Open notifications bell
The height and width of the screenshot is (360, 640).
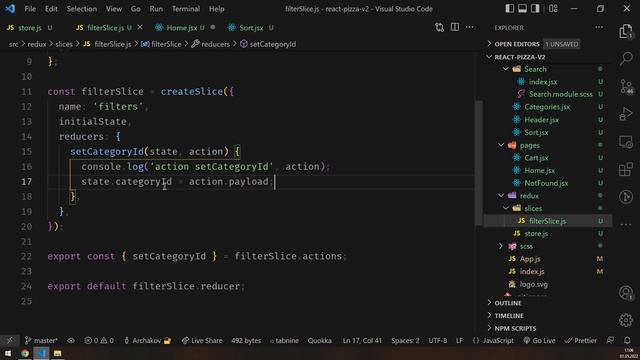coord(627,340)
